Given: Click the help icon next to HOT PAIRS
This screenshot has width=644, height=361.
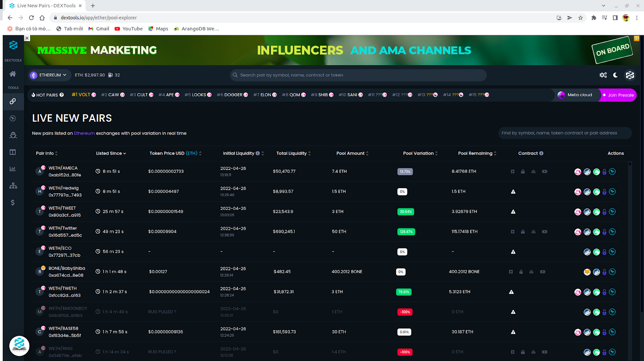Looking at the screenshot, I should pyautogui.click(x=62, y=95).
